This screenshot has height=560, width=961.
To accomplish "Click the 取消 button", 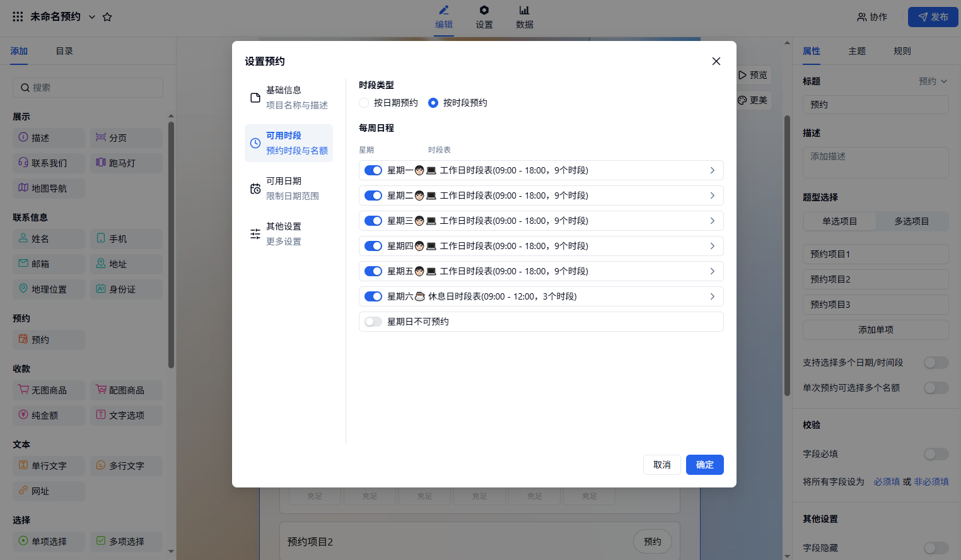I will [x=661, y=465].
